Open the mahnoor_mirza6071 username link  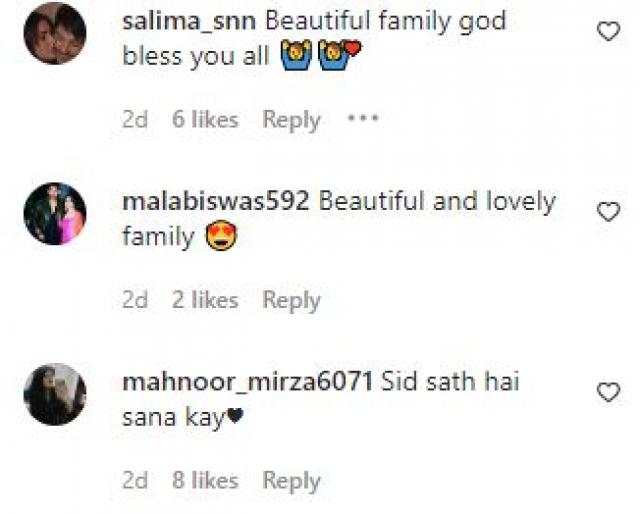pos(248,383)
